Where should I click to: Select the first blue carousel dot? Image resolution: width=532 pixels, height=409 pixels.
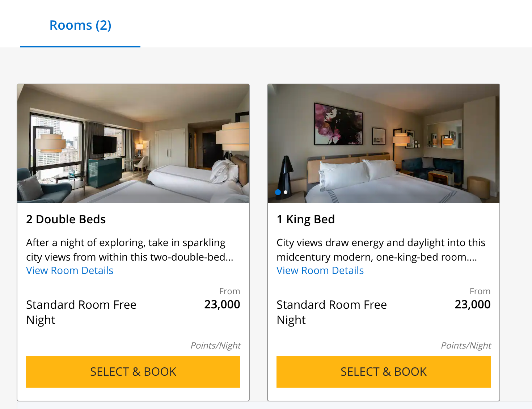point(278,192)
